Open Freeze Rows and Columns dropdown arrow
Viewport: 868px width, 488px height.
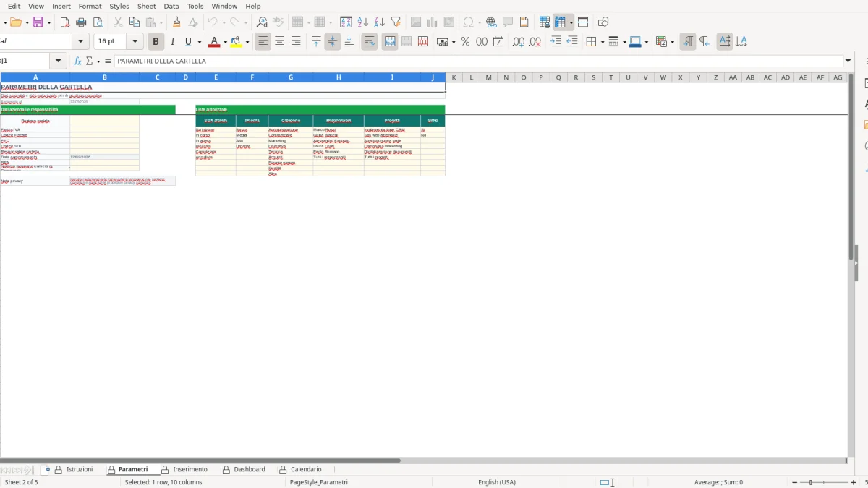pyautogui.click(x=571, y=22)
